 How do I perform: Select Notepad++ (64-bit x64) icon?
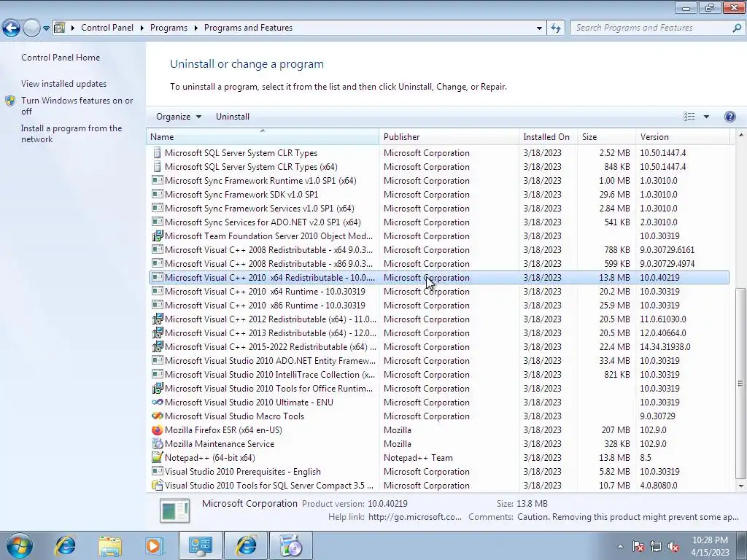(157, 457)
